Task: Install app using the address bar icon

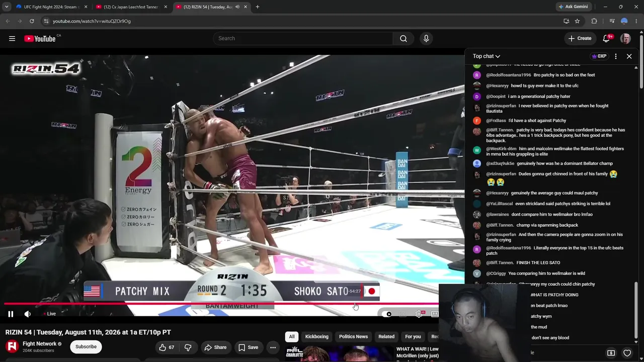Action: [x=567, y=21]
